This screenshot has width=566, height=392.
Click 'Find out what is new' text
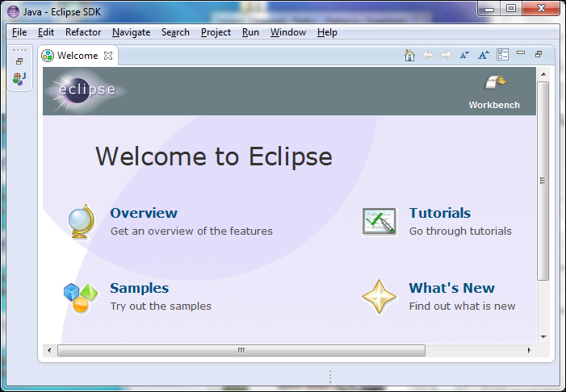tap(462, 307)
